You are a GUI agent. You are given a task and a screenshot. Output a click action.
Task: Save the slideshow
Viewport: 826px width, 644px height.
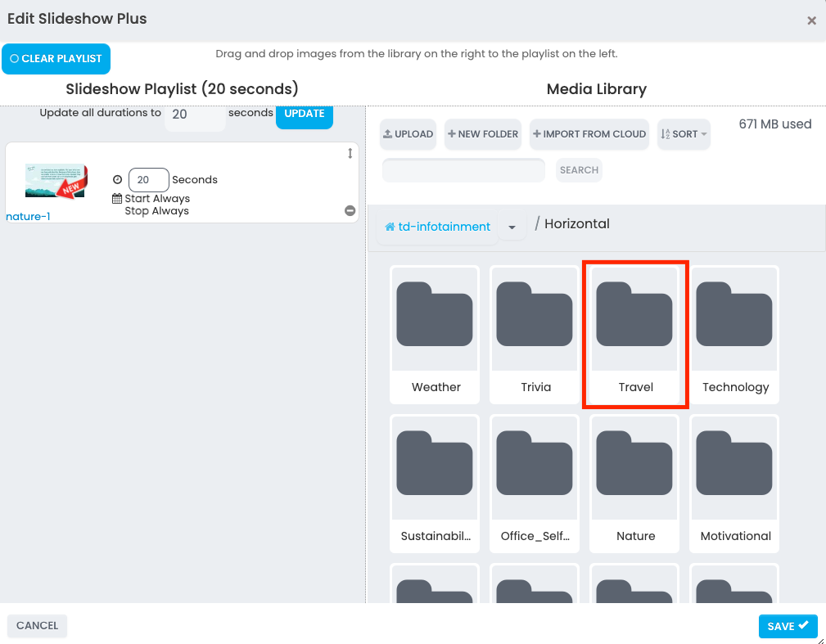point(788,626)
